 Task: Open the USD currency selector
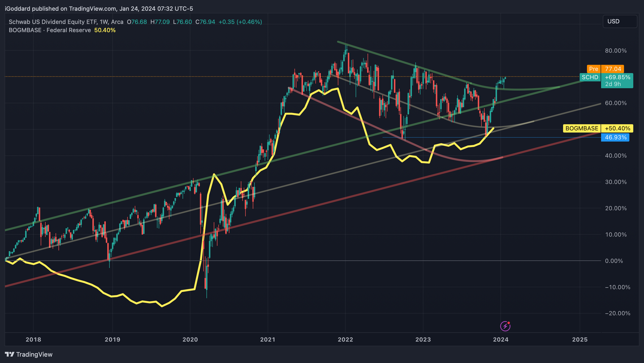(620, 21)
